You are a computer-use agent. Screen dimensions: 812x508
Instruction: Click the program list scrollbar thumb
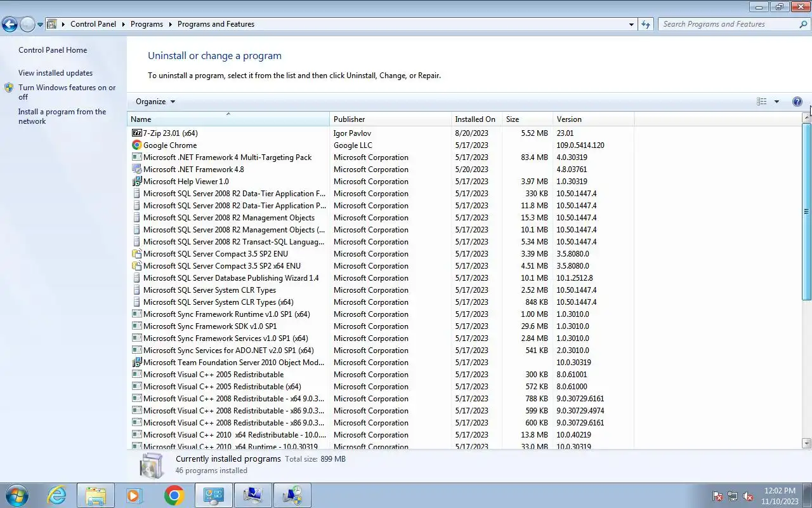click(807, 211)
